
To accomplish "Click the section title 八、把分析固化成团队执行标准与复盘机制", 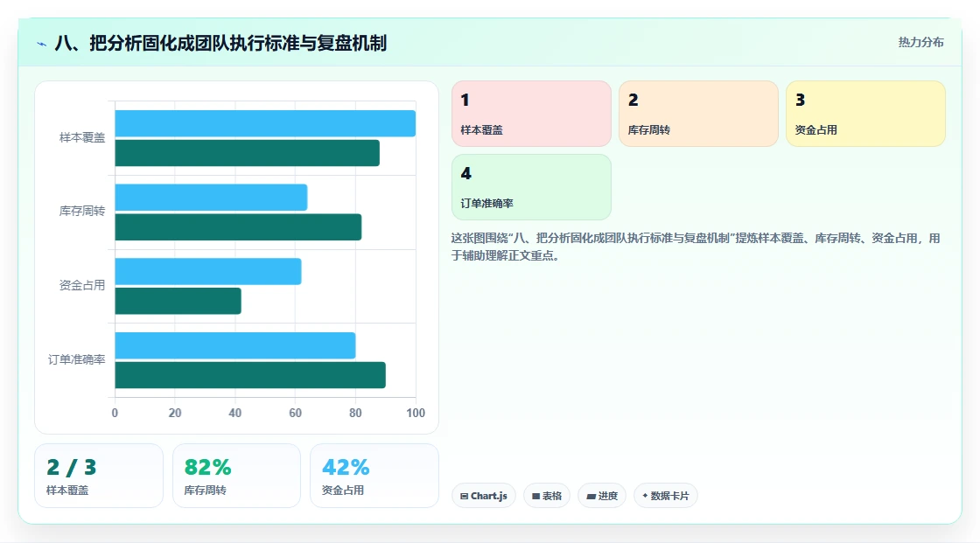I will point(220,43).
